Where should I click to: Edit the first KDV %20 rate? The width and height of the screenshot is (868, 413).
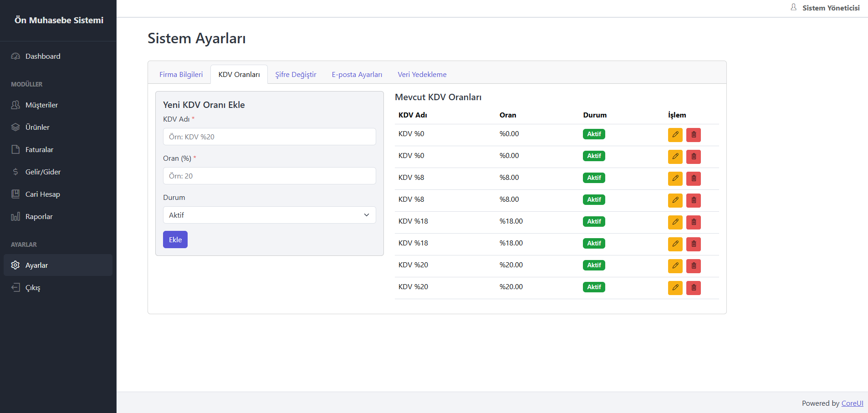pos(675,266)
